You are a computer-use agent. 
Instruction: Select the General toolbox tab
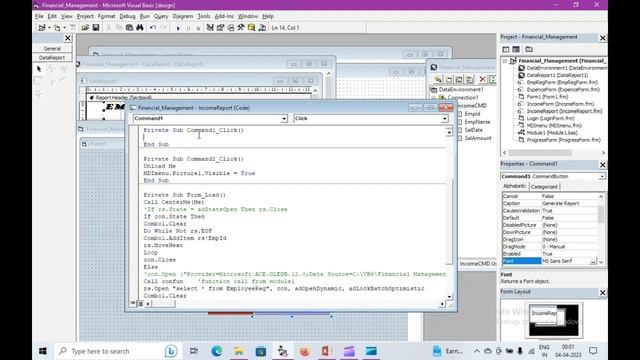click(52, 48)
